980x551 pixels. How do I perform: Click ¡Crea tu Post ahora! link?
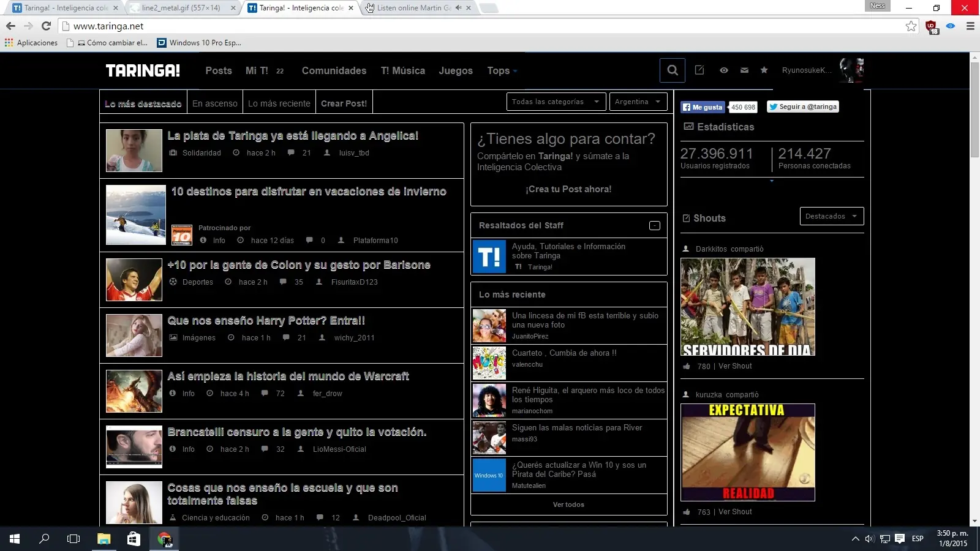click(568, 189)
